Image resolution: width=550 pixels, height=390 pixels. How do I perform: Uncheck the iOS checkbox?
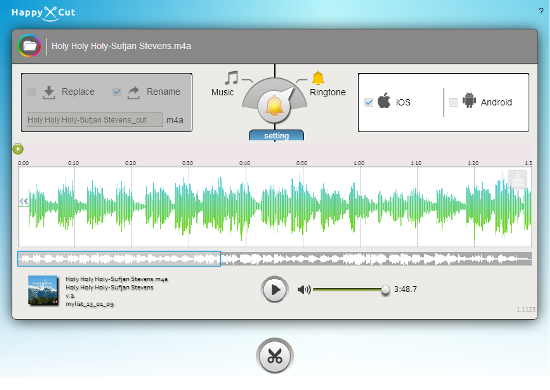point(369,102)
